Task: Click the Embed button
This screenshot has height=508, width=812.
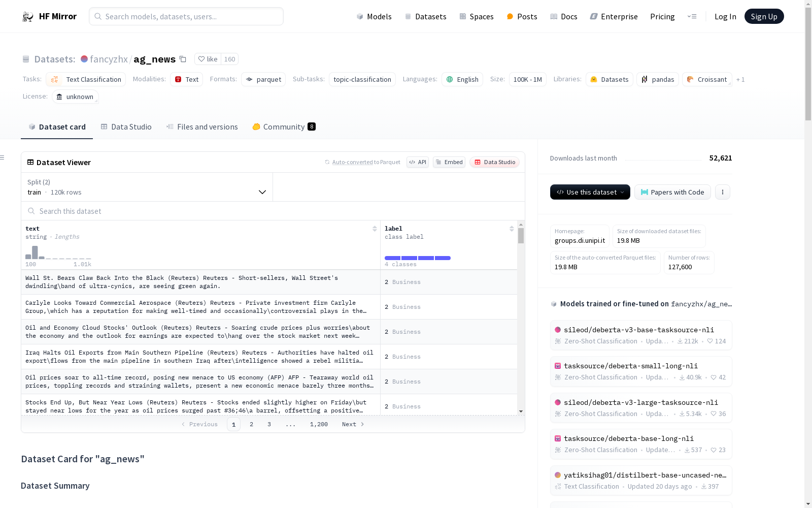Action: click(449, 162)
